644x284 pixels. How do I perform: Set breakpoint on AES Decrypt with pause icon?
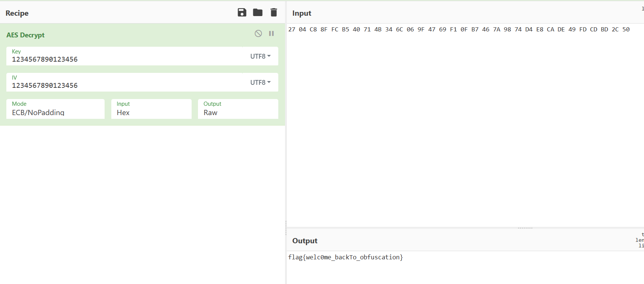(272, 34)
